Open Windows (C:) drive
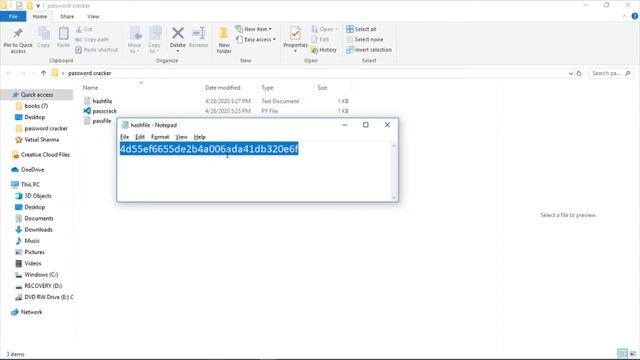The height and width of the screenshot is (360, 640). 41,275
